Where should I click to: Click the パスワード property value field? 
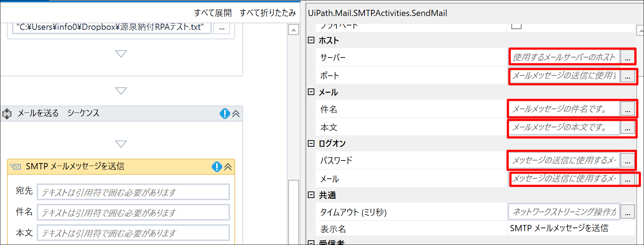point(564,161)
